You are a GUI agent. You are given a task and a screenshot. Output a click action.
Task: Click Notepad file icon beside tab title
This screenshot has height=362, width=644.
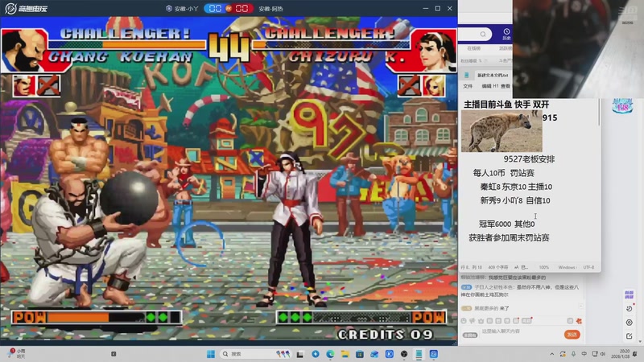[x=467, y=75]
